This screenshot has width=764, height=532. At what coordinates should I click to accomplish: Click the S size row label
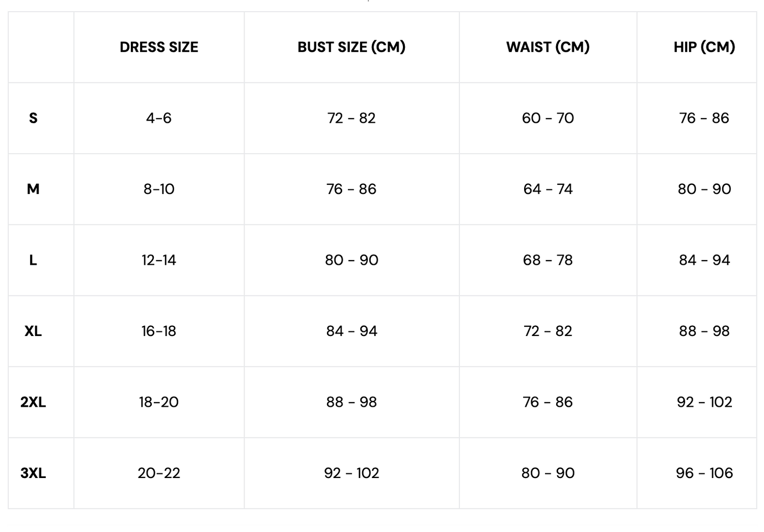pos(33,118)
